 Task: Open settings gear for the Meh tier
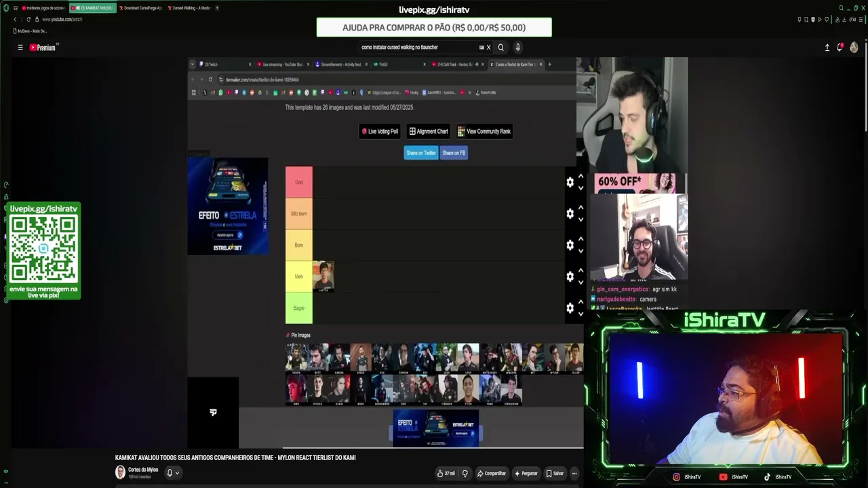tap(570, 277)
